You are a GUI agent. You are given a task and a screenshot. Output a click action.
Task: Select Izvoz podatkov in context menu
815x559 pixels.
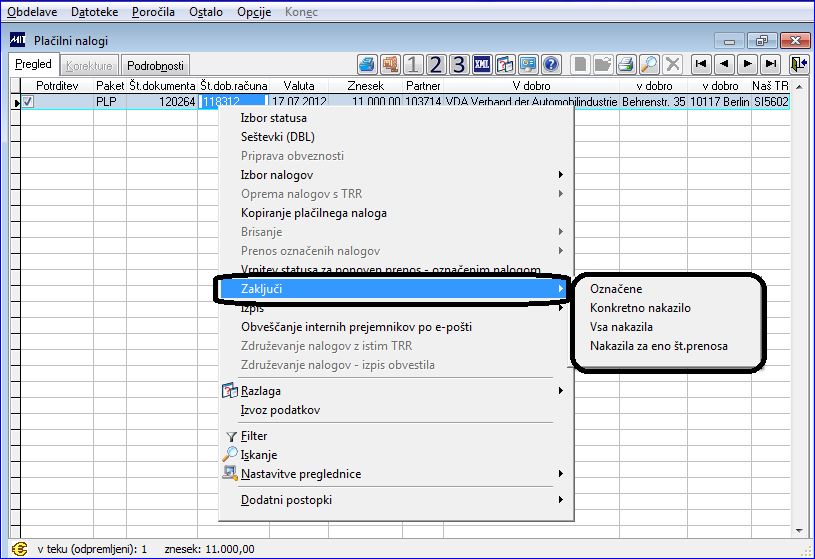pos(280,410)
